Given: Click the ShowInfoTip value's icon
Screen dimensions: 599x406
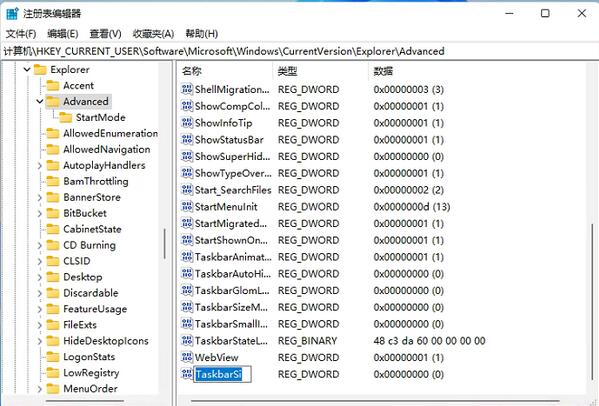Looking at the screenshot, I should click(187, 123).
